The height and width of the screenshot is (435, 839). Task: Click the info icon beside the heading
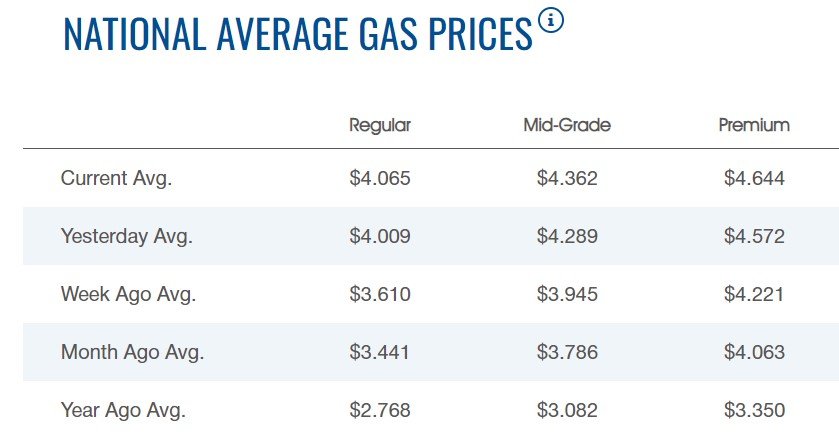[x=551, y=21]
